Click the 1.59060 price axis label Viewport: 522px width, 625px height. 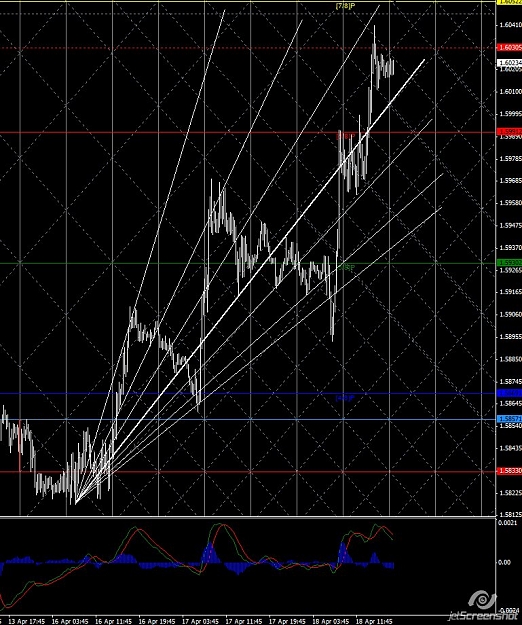510,314
